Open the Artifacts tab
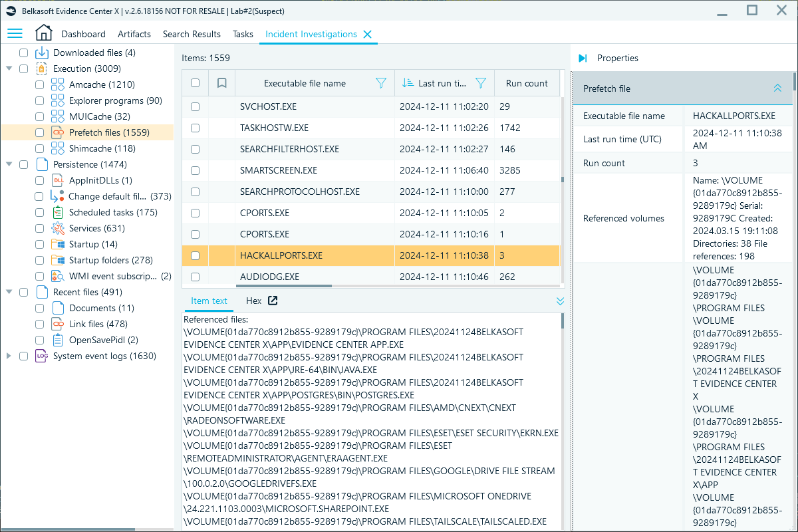Viewport: 798px width, 532px height. tap(134, 34)
